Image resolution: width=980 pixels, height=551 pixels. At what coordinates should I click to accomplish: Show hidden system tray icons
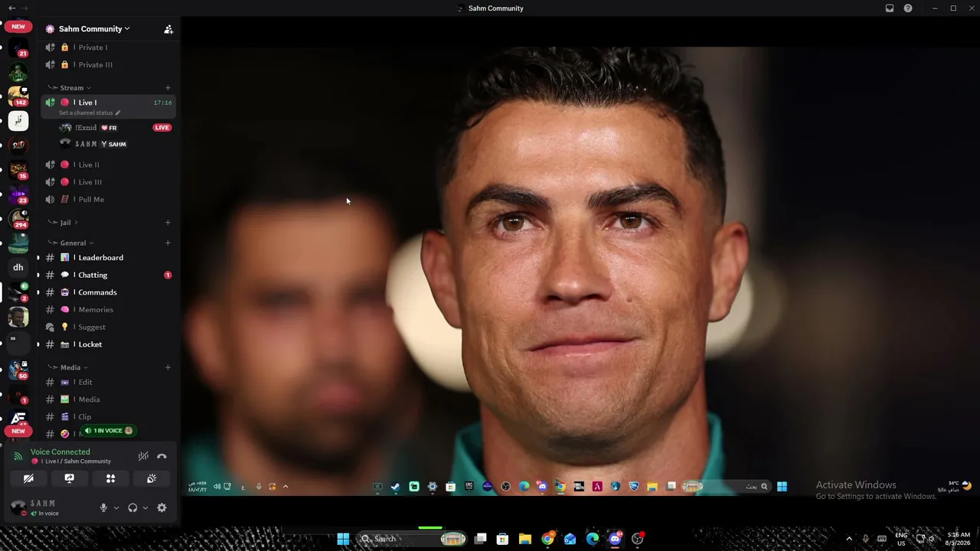(x=848, y=539)
